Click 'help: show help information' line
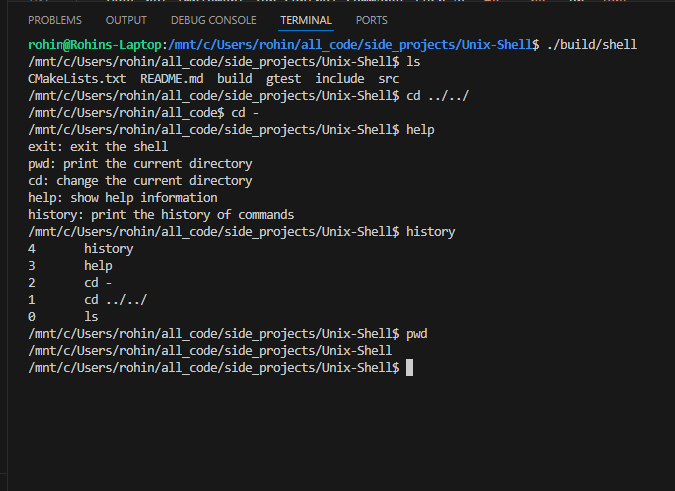The width and height of the screenshot is (675, 491). tap(123, 198)
